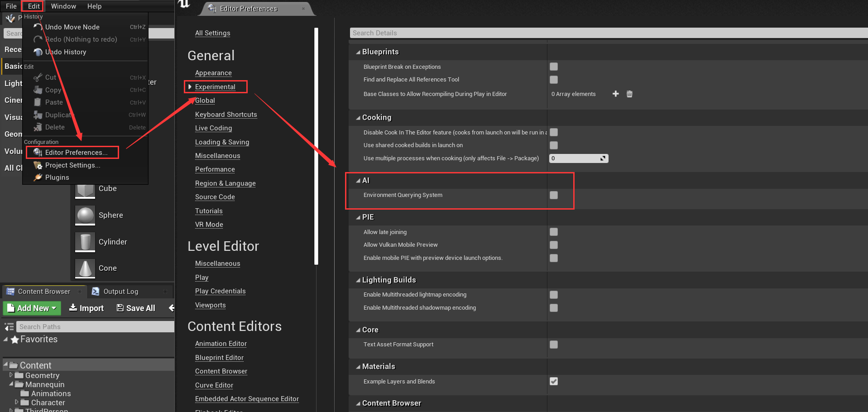Image resolution: width=868 pixels, height=412 pixels.
Task: Expand the Geometry folder in Content tree
Action: (11, 375)
